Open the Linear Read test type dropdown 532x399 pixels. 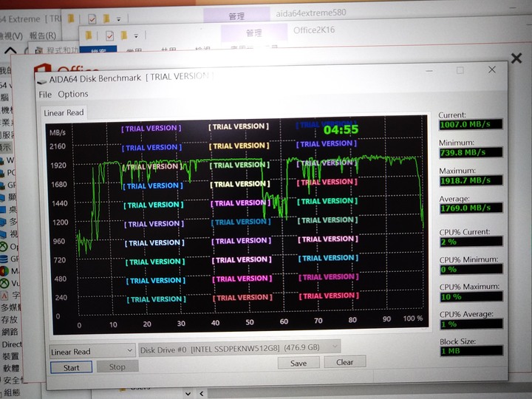pyautogui.click(x=92, y=351)
